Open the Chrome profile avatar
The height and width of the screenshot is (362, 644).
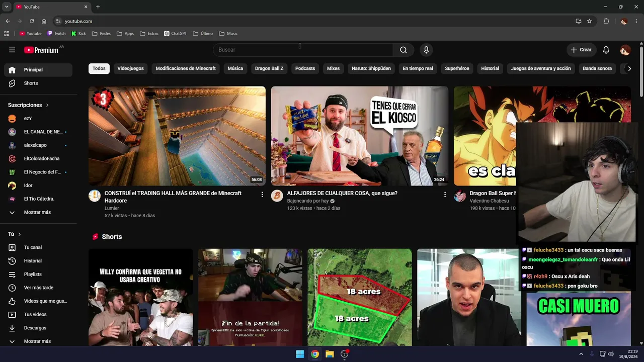click(x=624, y=21)
